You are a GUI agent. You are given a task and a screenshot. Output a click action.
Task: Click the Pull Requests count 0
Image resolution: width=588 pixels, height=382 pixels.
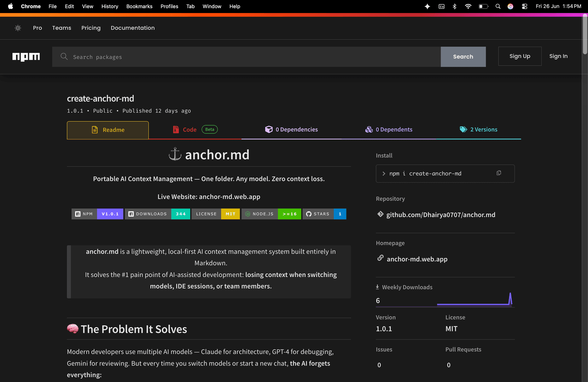click(449, 365)
